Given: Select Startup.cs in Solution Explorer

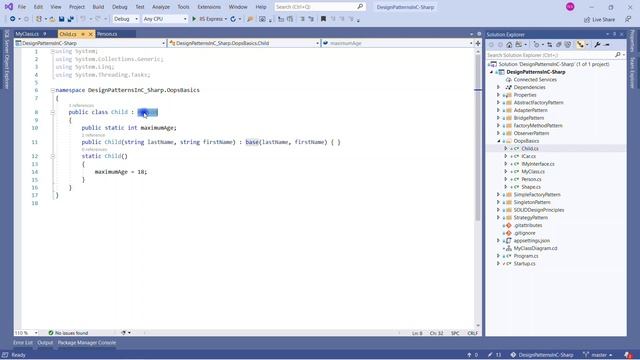Looking at the screenshot, I should (x=524, y=264).
